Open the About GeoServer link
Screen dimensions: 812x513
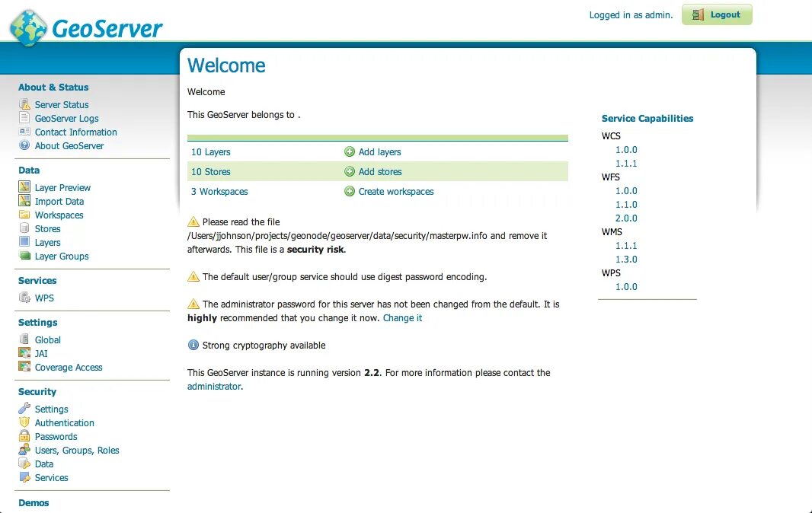point(69,146)
